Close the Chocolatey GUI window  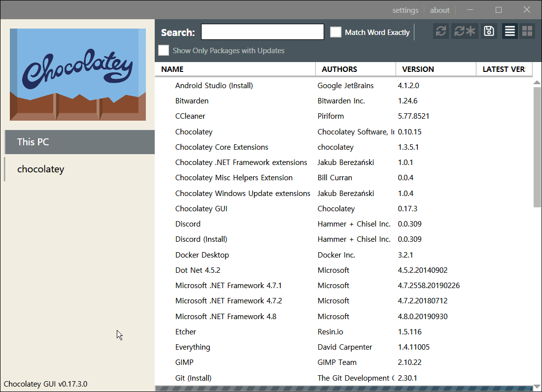(x=526, y=10)
